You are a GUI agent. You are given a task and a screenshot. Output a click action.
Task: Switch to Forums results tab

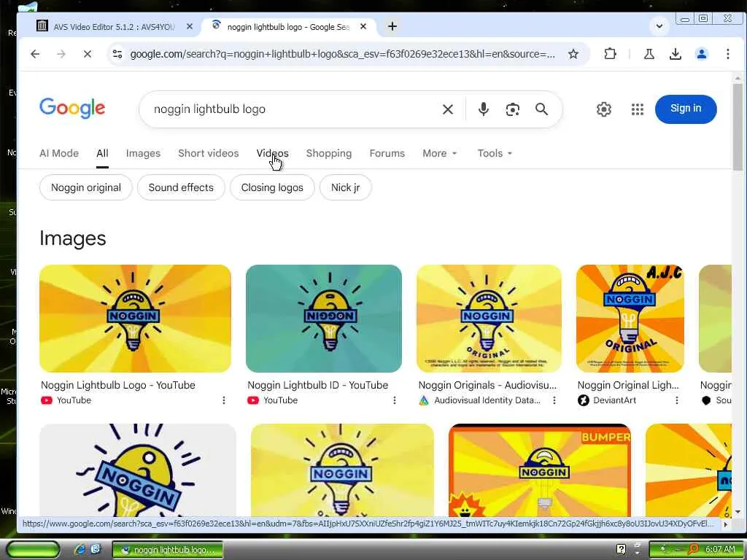(x=387, y=153)
